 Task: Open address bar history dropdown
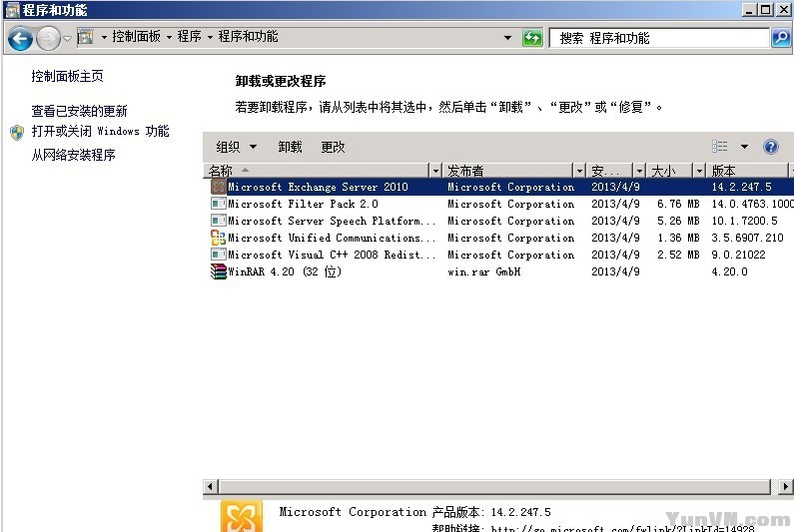coord(507,38)
